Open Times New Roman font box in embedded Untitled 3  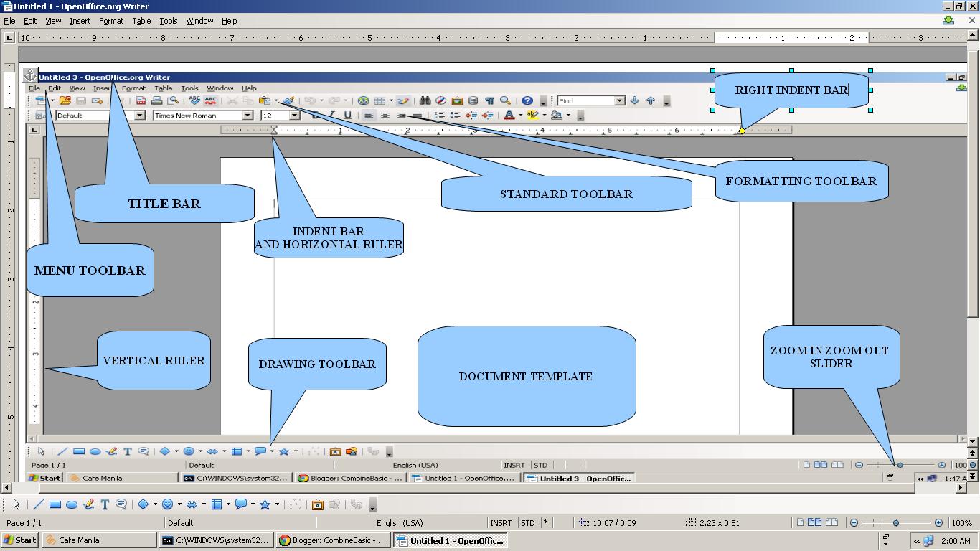(x=203, y=116)
